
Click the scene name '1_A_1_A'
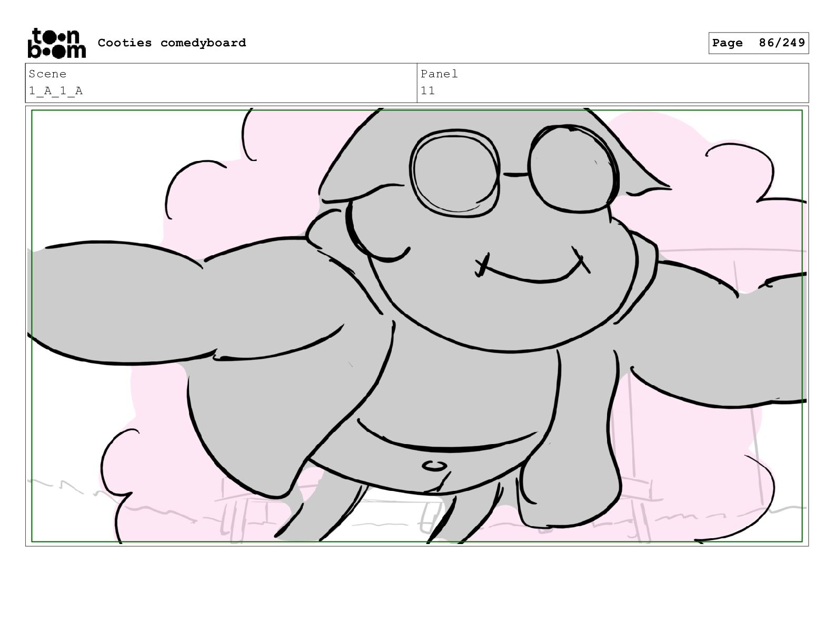click(56, 90)
